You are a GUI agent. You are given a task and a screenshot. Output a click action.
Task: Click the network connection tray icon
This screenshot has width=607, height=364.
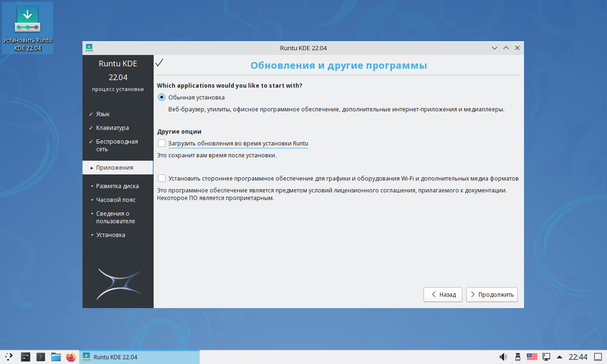click(546, 357)
